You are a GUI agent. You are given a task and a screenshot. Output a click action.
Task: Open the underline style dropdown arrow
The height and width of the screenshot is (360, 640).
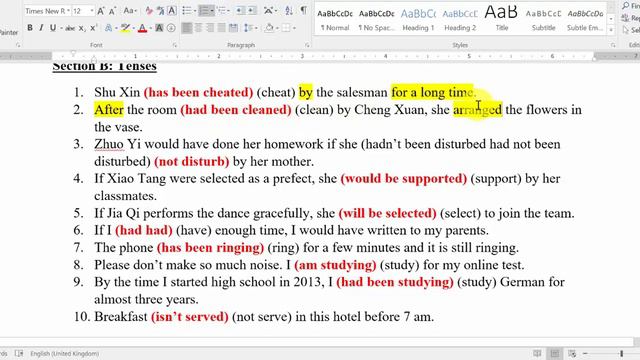click(x=61, y=28)
